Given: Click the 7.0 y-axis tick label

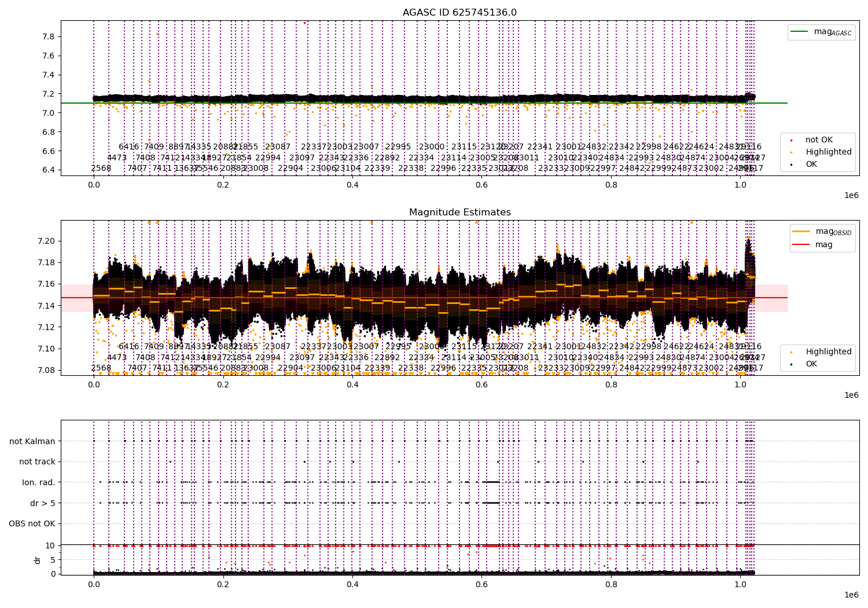Looking at the screenshot, I should 49,113.
